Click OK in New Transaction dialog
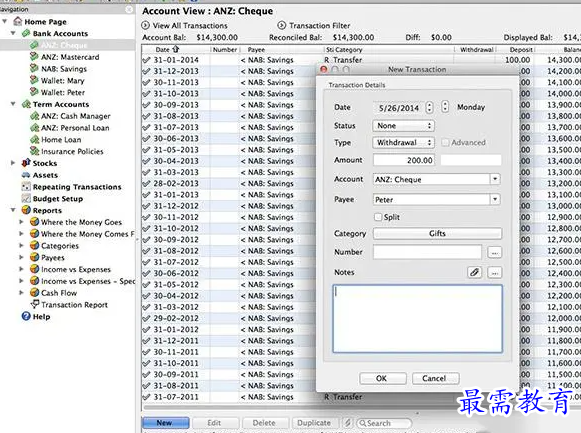This screenshot has height=433, width=581. click(x=383, y=378)
